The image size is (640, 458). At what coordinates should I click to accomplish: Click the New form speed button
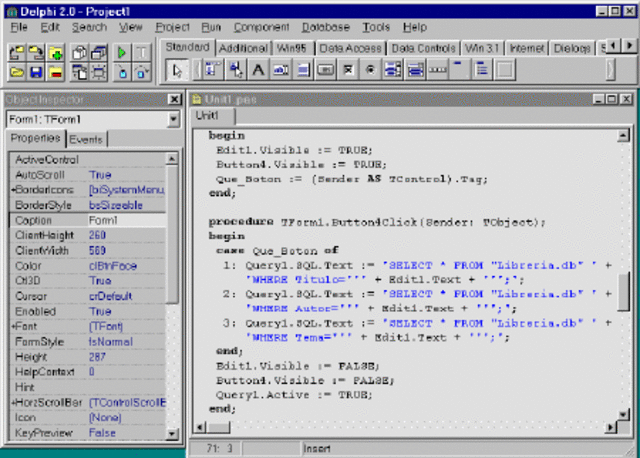coord(99,72)
